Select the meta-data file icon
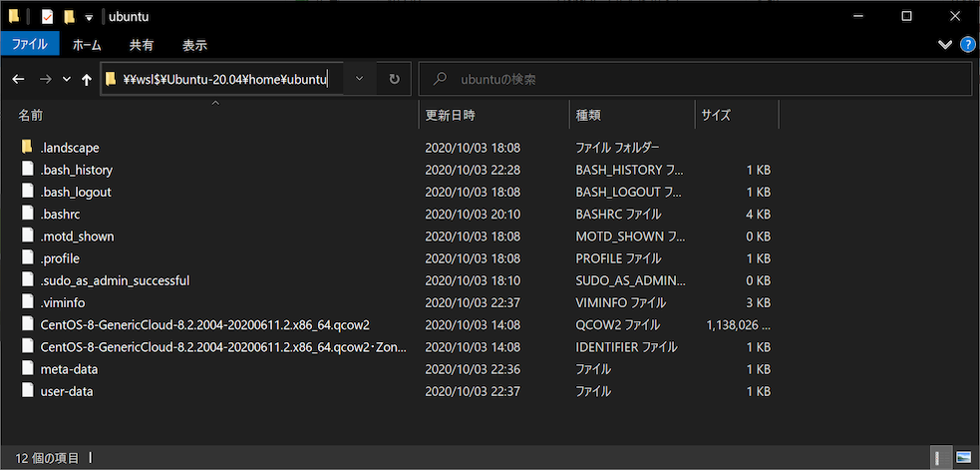Image resolution: width=980 pixels, height=470 pixels. click(x=27, y=368)
